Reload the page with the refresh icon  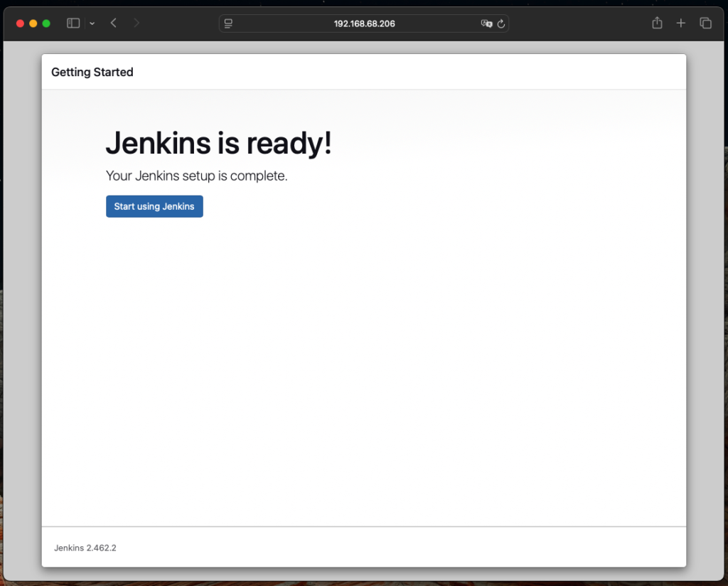pos(501,23)
